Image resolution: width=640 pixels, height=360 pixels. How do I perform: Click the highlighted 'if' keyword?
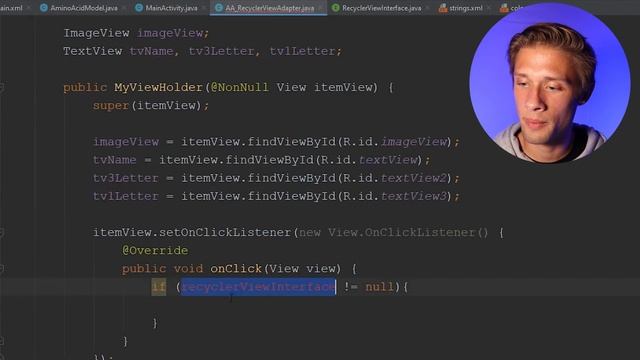(x=159, y=287)
